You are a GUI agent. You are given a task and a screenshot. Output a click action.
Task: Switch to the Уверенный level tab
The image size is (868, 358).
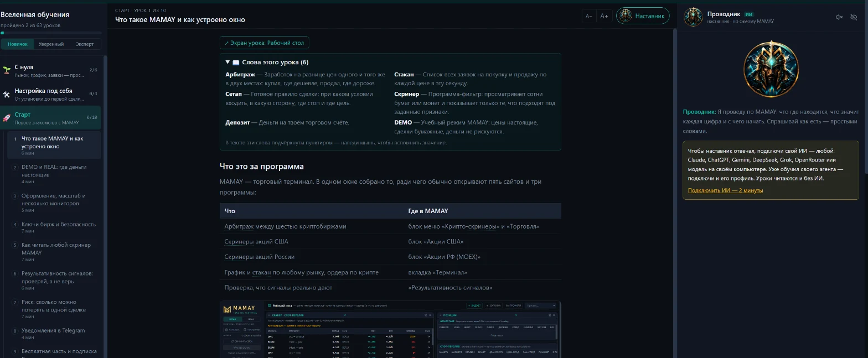(51, 44)
